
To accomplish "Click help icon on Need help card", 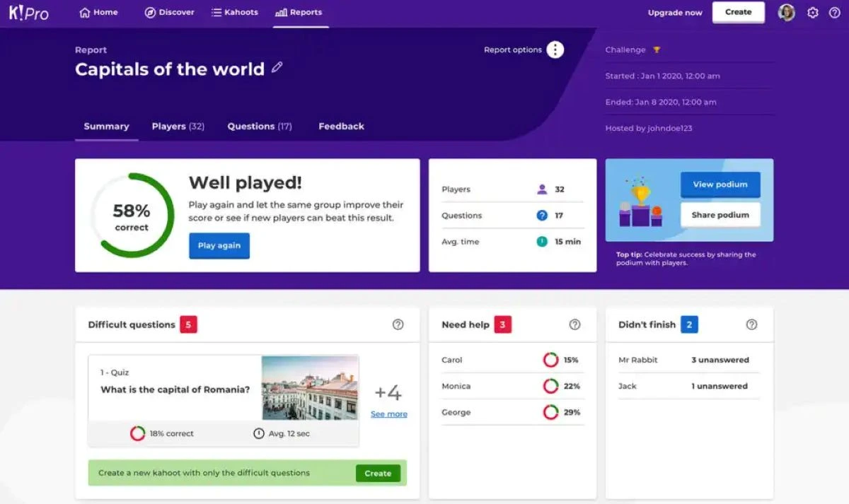I will pos(574,324).
